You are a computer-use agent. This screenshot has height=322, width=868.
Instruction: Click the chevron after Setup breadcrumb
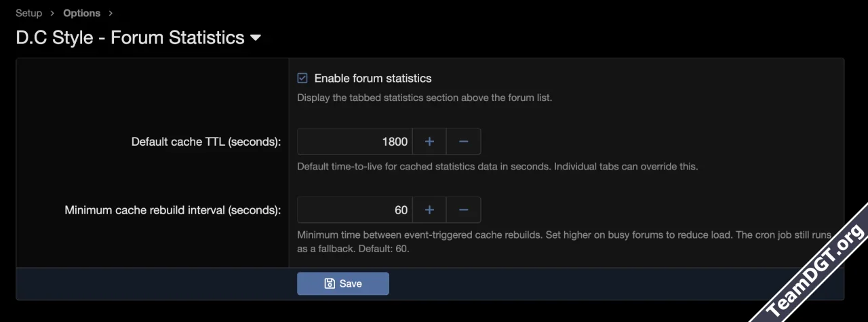coord(52,13)
